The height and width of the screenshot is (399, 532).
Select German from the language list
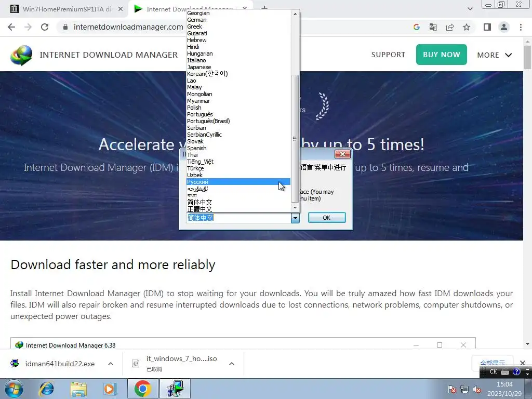(x=238, y=20)
